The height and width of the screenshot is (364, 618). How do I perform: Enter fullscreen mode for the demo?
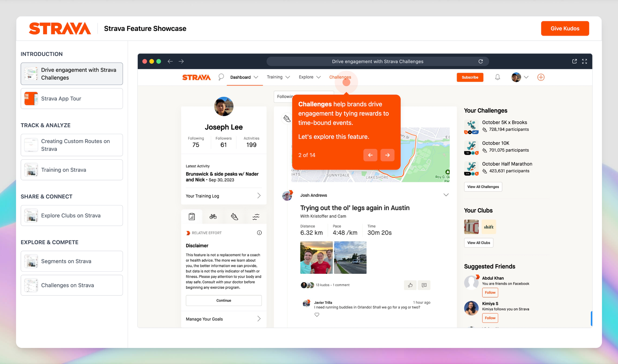(x=584, y=61)
